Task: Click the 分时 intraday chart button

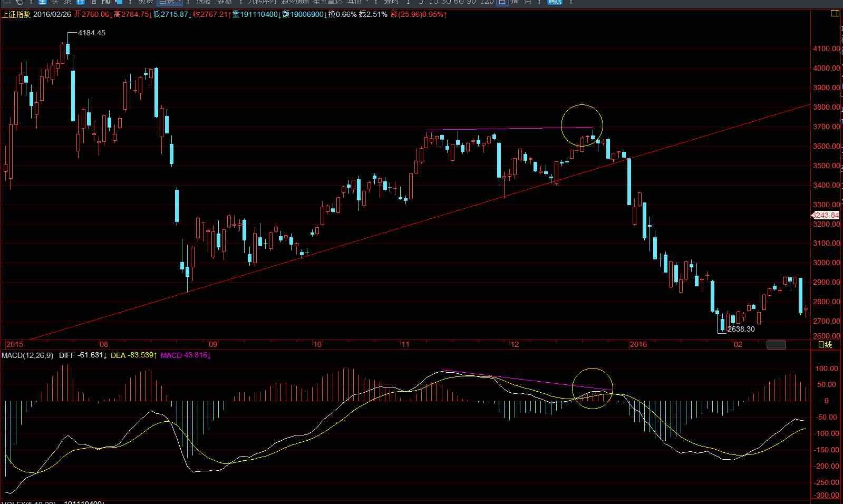Action: pyautogui.click(x=391, y=2)
